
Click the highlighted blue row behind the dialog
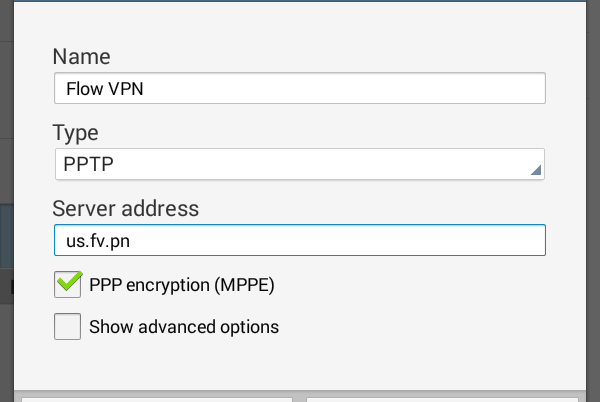6,235
